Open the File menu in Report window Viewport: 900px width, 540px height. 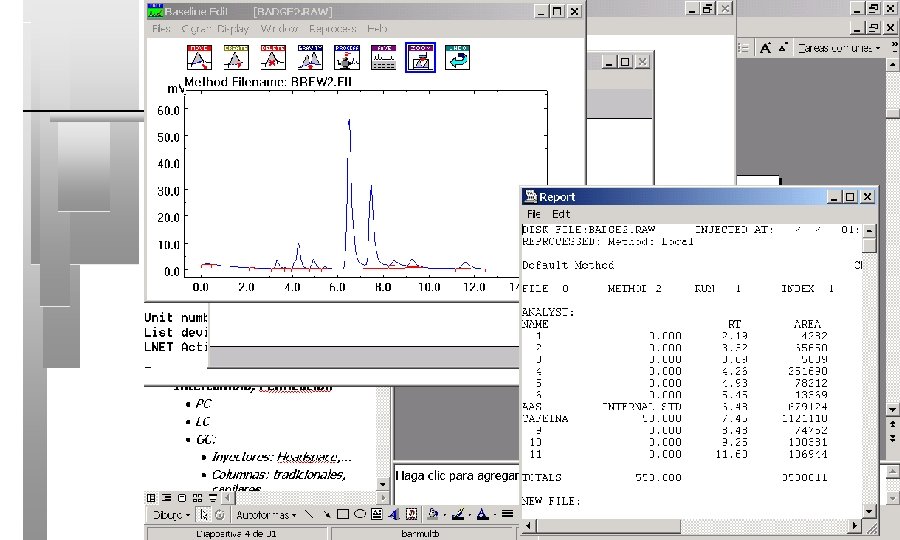coord(534,214)
